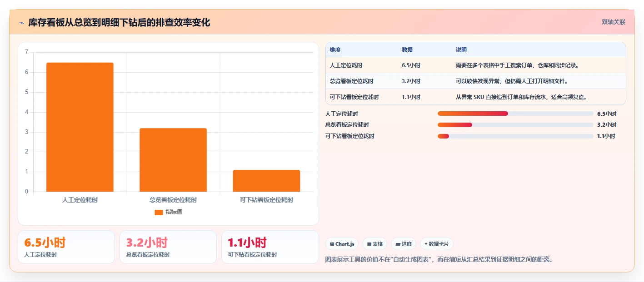The height and width of the screenshot is (282, 644).
Task: Click 可下钻看板定位耗时 under the 1.1小时 card
Action: 252,255
